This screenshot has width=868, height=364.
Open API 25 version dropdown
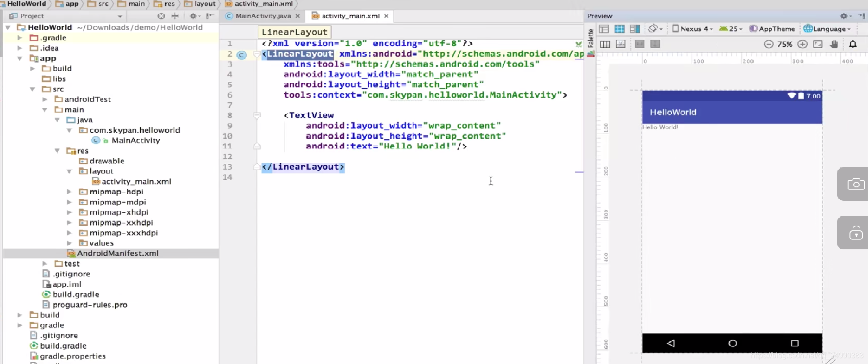click(x=731, y=29)
